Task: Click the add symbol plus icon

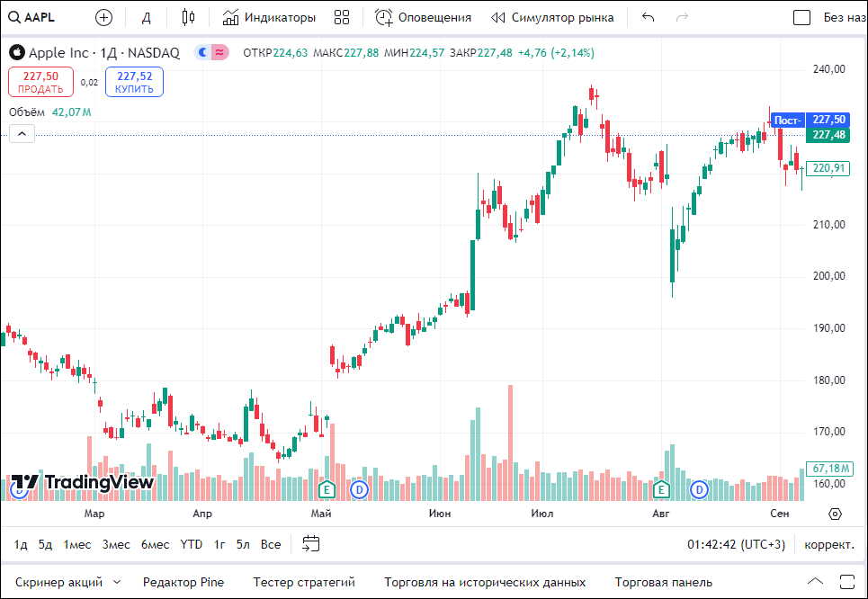Action: pyautogui.click(x=103, y=18)
